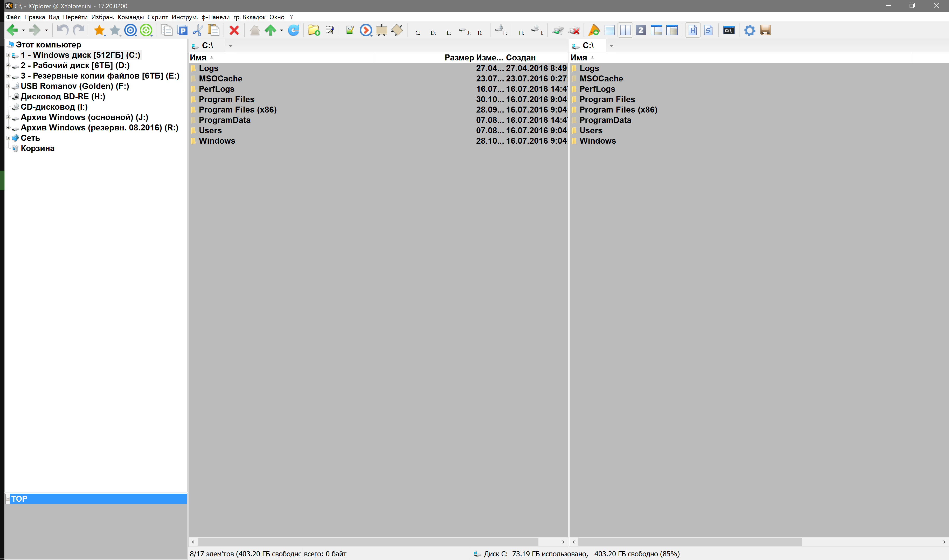The image size is (949, 560).
Task: Click the green Back arrow button
Action: pyautogui.click(x=12, y=30)
